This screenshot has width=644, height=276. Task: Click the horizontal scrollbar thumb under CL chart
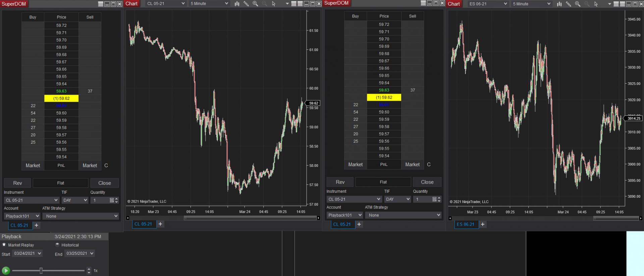(251, 218)
